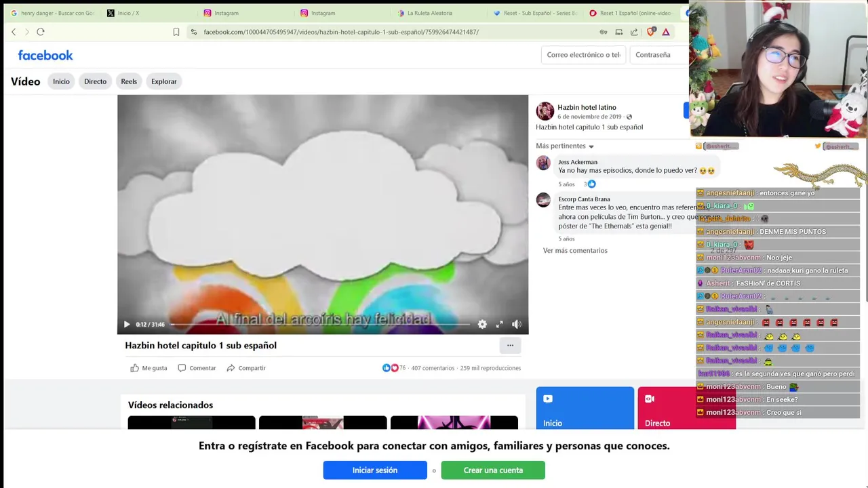Open the three-dot menu under the video
This screenshot has width=868, height=488.
point(510,346)
